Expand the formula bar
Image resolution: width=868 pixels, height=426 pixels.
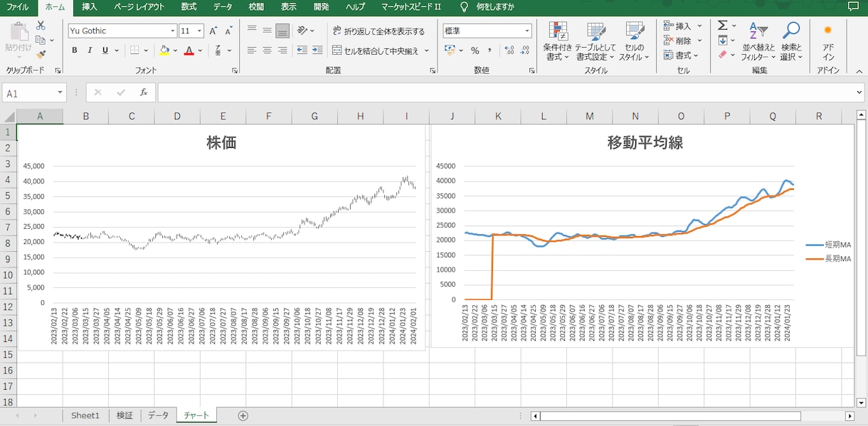click(x=859, y=92)
